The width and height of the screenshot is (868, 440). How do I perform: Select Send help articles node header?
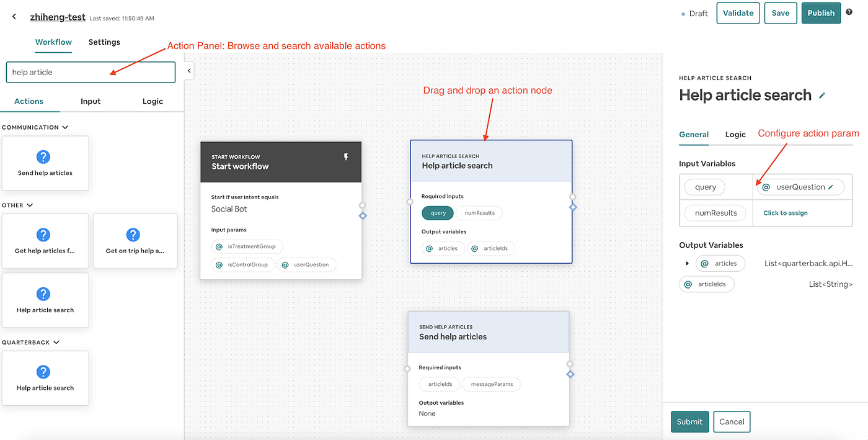click(489, 332)
